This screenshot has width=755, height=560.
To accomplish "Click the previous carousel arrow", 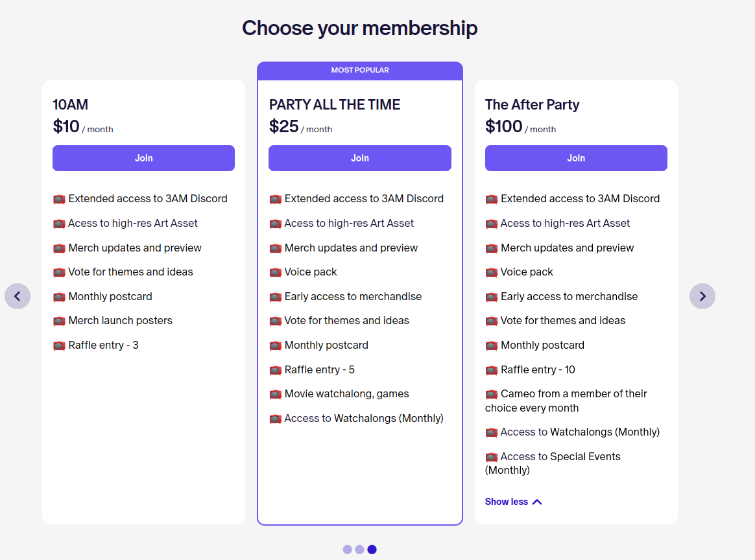I will (x=18, y=296).
